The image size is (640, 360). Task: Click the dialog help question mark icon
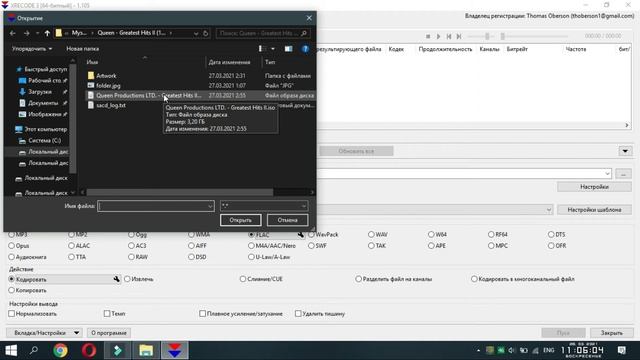click(305, 49)
